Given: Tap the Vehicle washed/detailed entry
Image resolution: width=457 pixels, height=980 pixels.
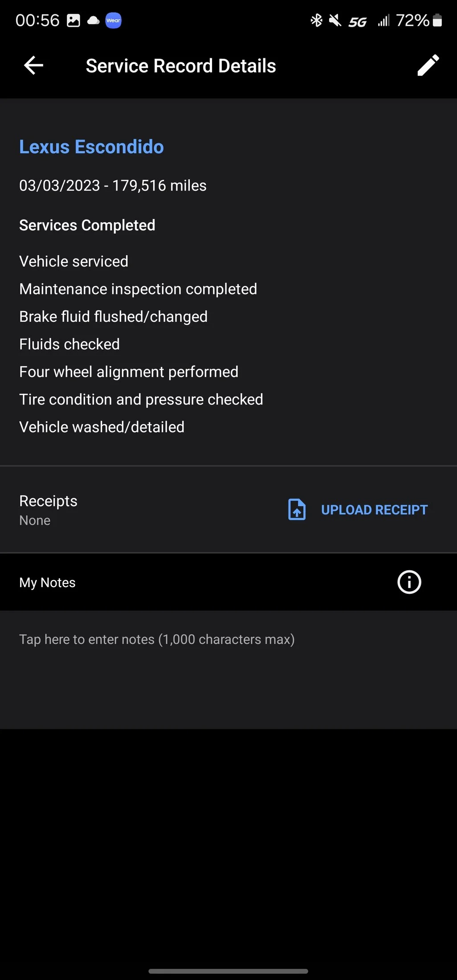Looking at the screenshot, I should [x=102, y=427].
